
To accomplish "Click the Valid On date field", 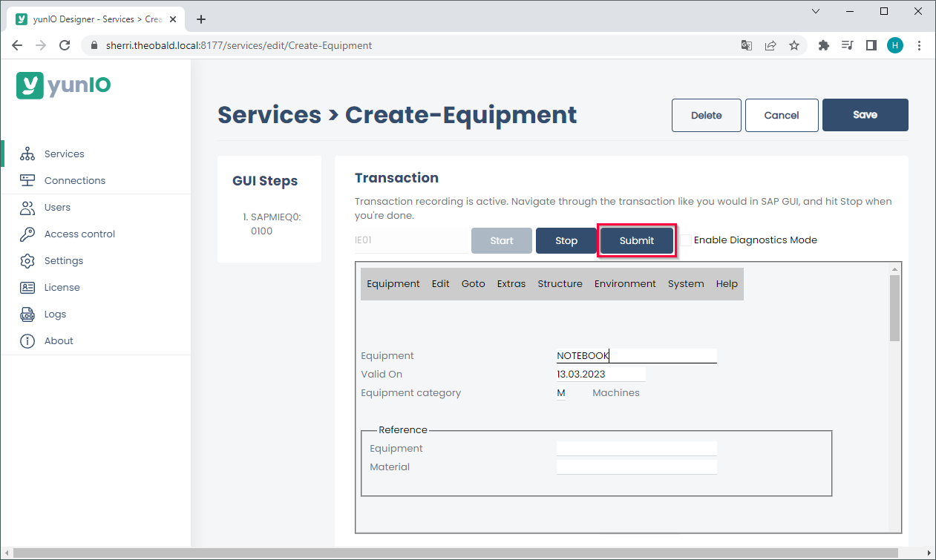I will click(601, 375).
